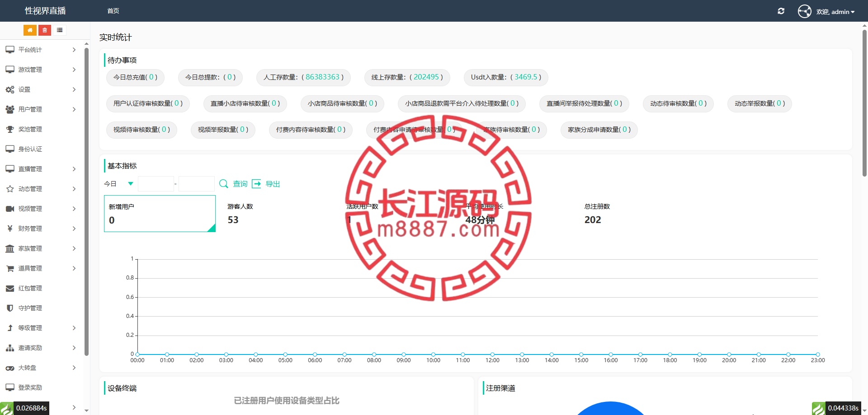Open the 今日 date range dropdown
Image resolution: width=868 pixels, height=415 pixels.
[119, 184]
